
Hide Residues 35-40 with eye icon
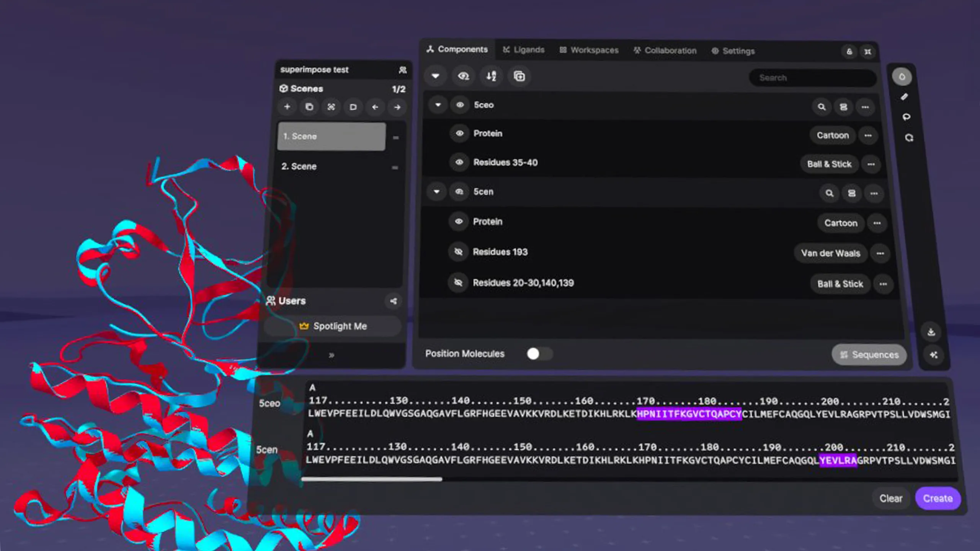coord(459,162)
